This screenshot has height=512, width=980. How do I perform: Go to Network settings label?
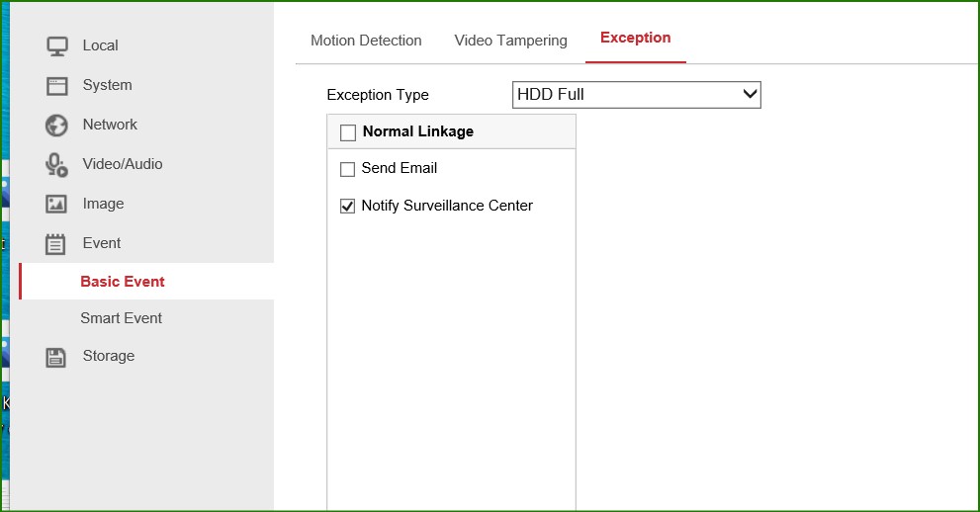click(x=110, y=125)
